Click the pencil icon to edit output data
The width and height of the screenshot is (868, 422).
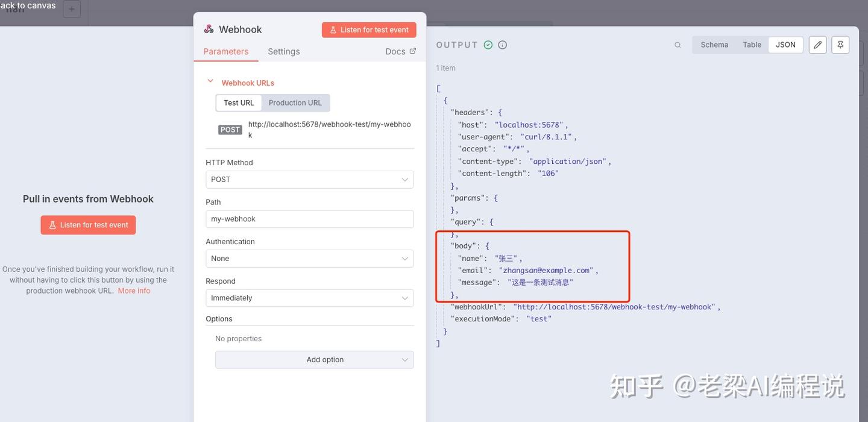point(817,44)
